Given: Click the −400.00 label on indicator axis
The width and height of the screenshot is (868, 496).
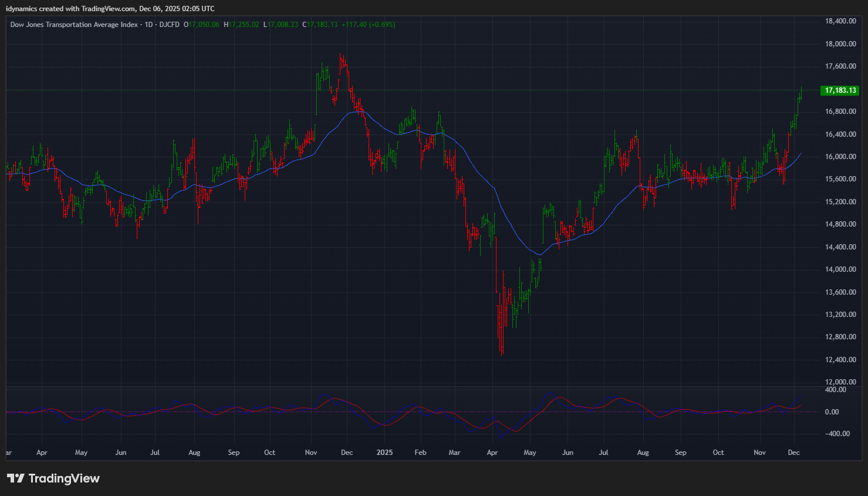Looking at the screenshot, I should coord(835,434).
